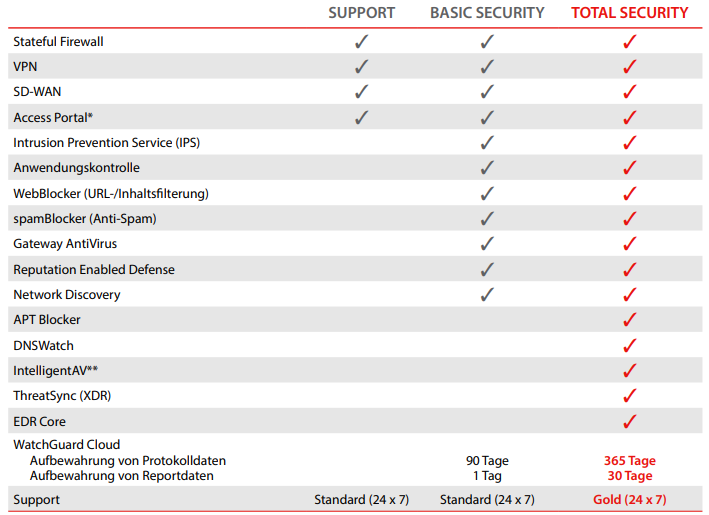The image size is (709, 515).
Task: Click the Support checkmark for Access Portal
Action: pyautogui.click(x=362, y=117)
